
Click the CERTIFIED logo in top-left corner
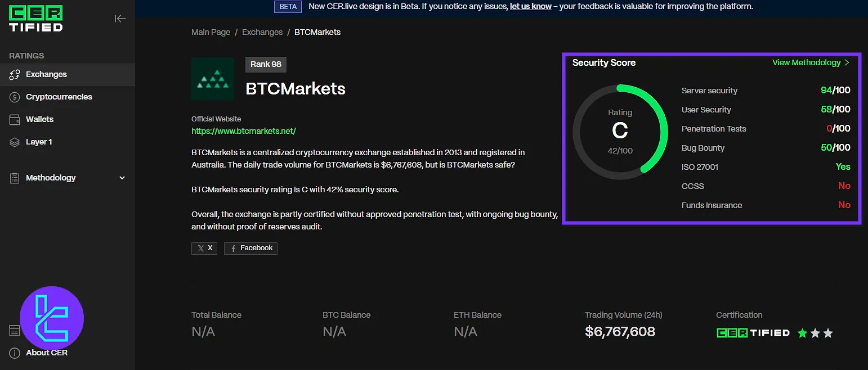(35, 19)
